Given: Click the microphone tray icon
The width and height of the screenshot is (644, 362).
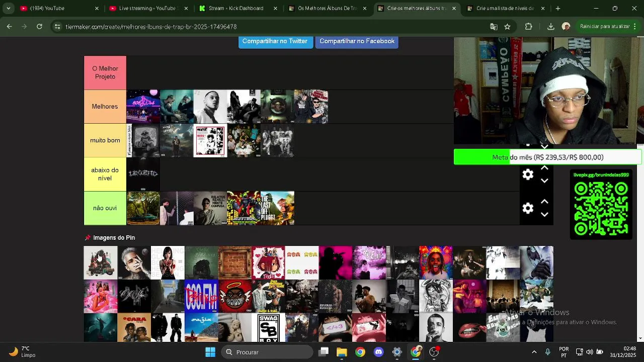Looking at the screenshot, I should click(x=547, y=352).
